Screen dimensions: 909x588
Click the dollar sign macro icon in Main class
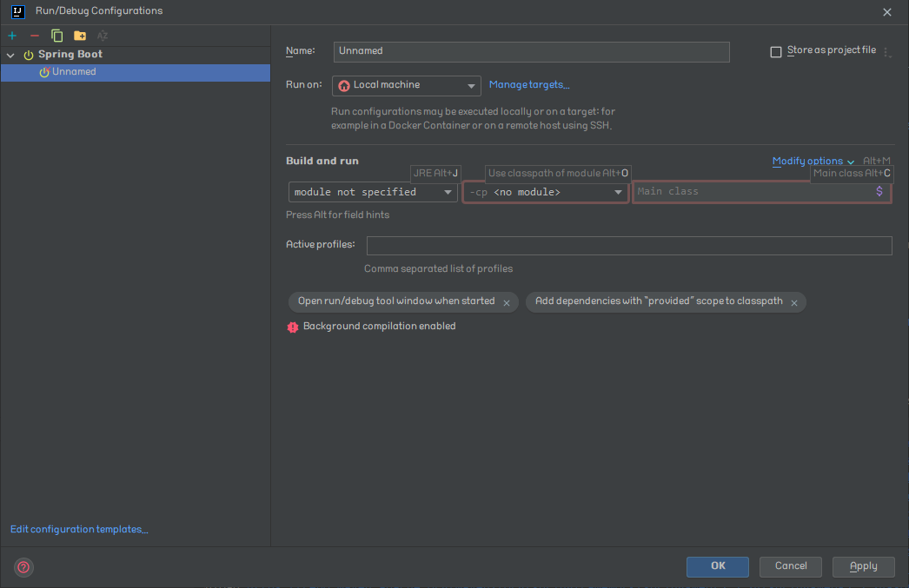coord(879,191)
